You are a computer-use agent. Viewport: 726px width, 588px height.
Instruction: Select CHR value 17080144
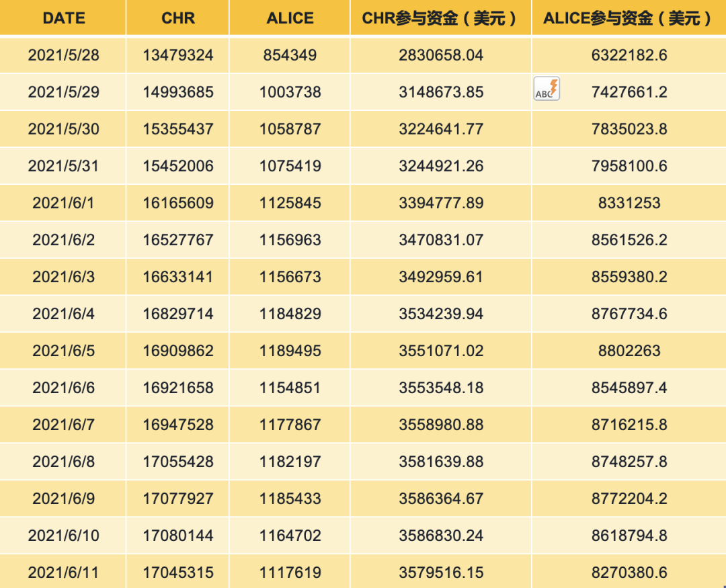(177, 536)
